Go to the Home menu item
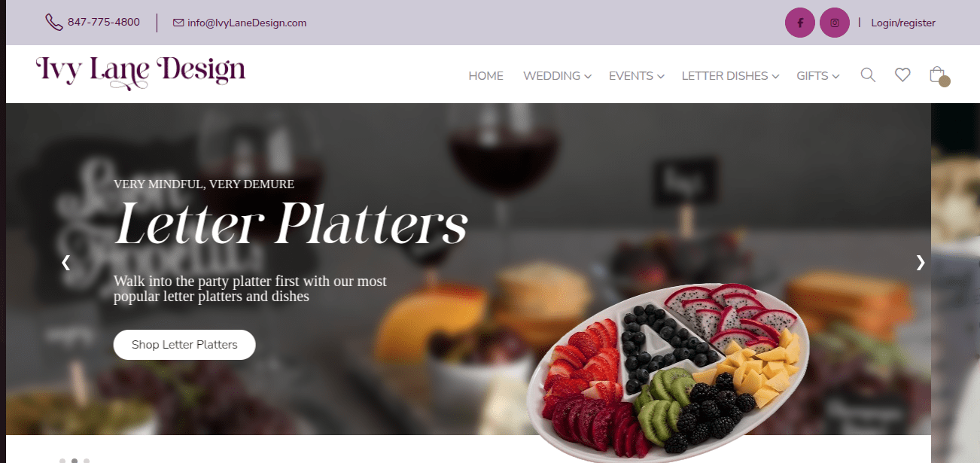Image resolution: width=980 pixels, height=463 pixels. pyautogui.click(x=485, y=75)
